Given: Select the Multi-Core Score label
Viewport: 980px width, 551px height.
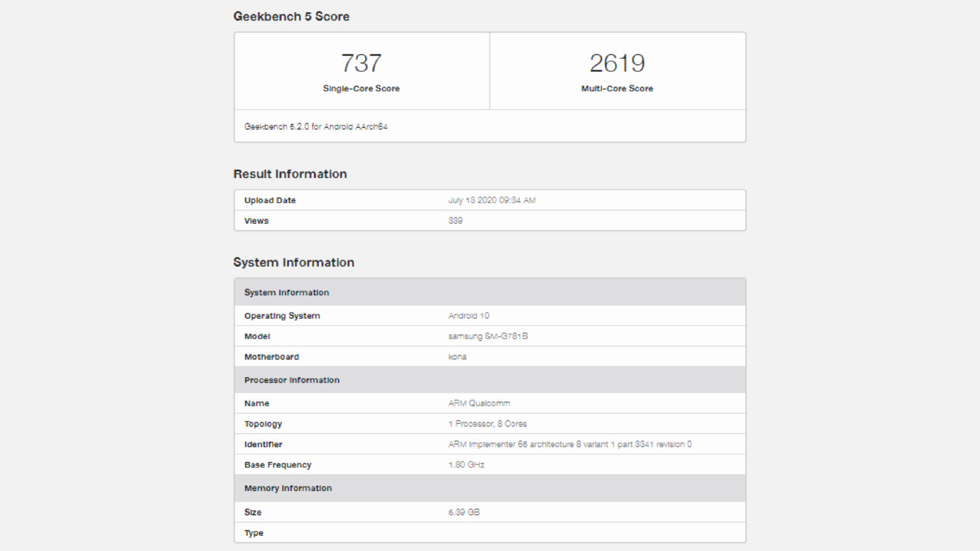Looking at the screenshot, I should (x=617, y=89).
